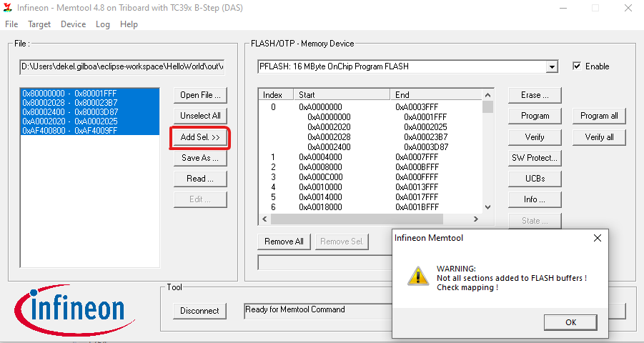Open the Help menu
The width and height of the screenshot is (644, 343).
click(129, 24)
